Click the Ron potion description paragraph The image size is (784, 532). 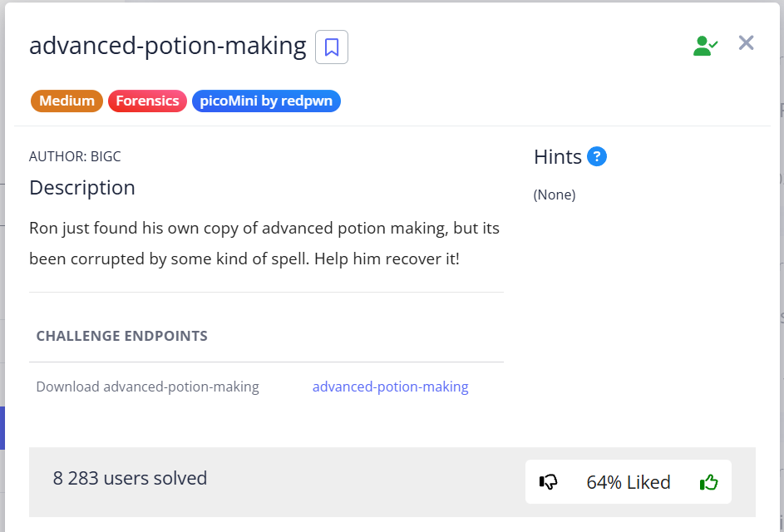point(264,243)
